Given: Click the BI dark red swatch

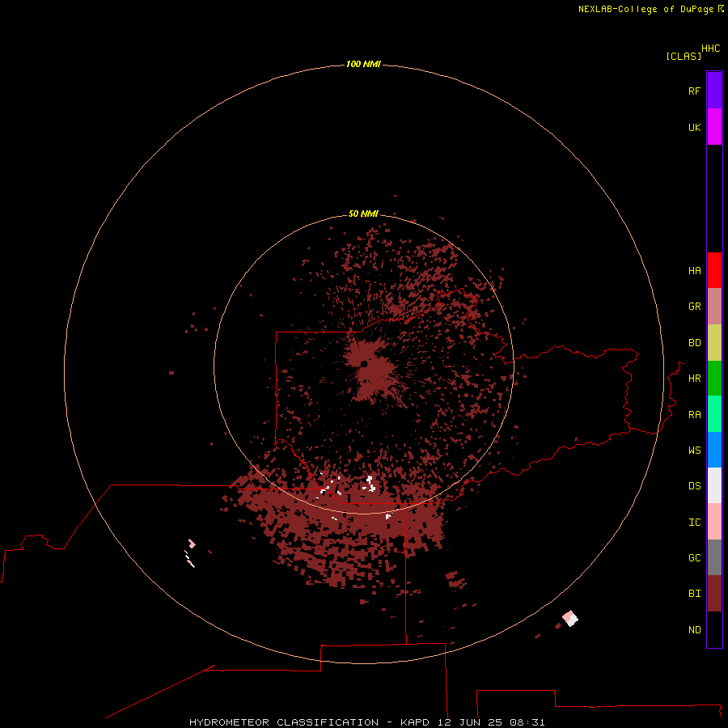Looking at the screenshot, I should pos(714,594).
